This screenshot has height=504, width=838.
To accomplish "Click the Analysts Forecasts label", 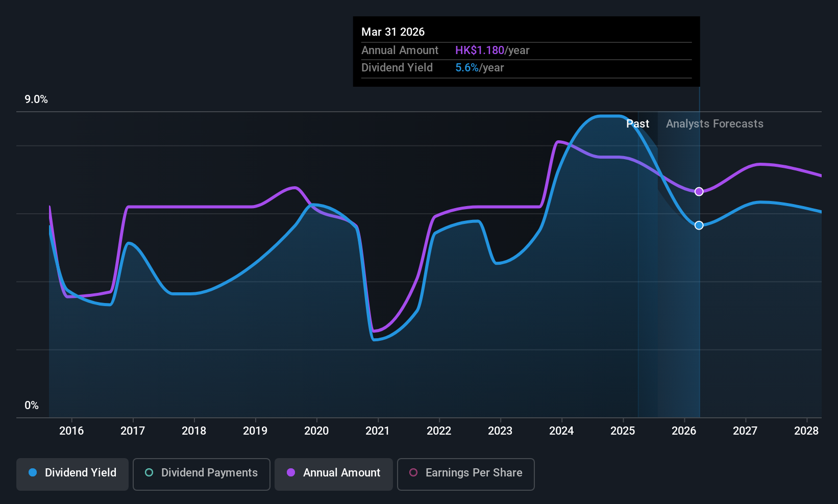I will point(714,123).
